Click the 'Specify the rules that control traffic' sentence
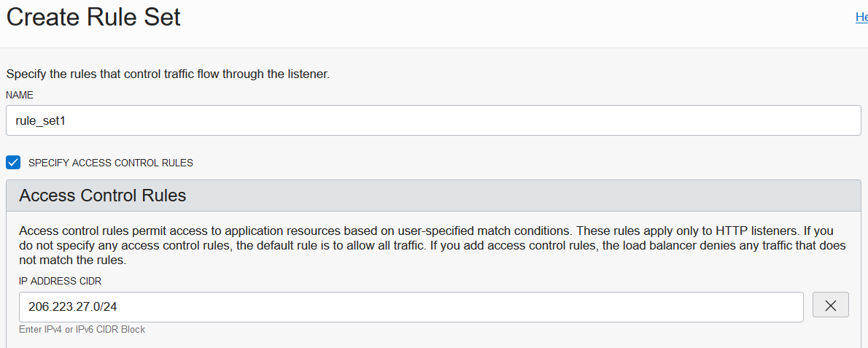 168,74
